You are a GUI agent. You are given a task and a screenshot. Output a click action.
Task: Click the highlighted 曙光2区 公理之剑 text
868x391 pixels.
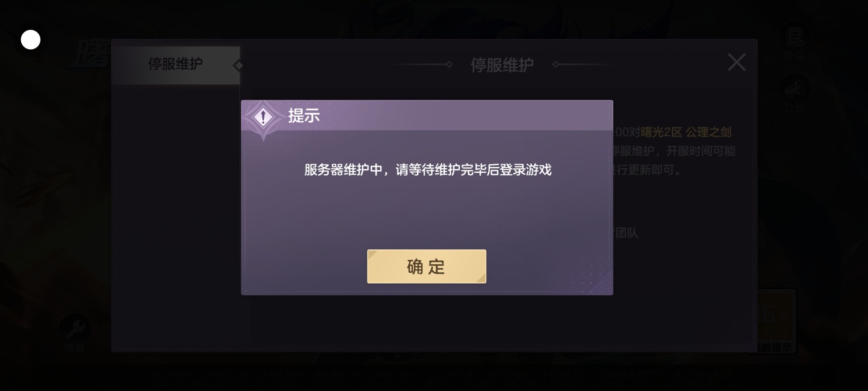(x=686, y=132)
